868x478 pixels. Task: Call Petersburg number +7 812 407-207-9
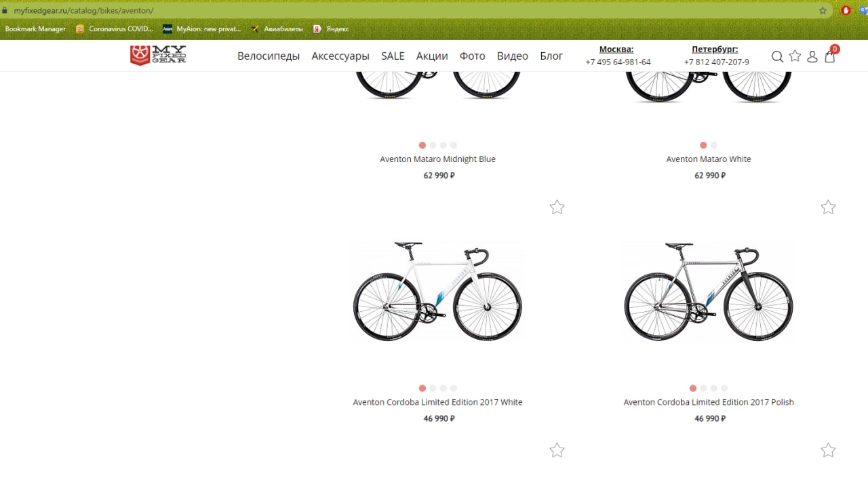tap(716, 62)
